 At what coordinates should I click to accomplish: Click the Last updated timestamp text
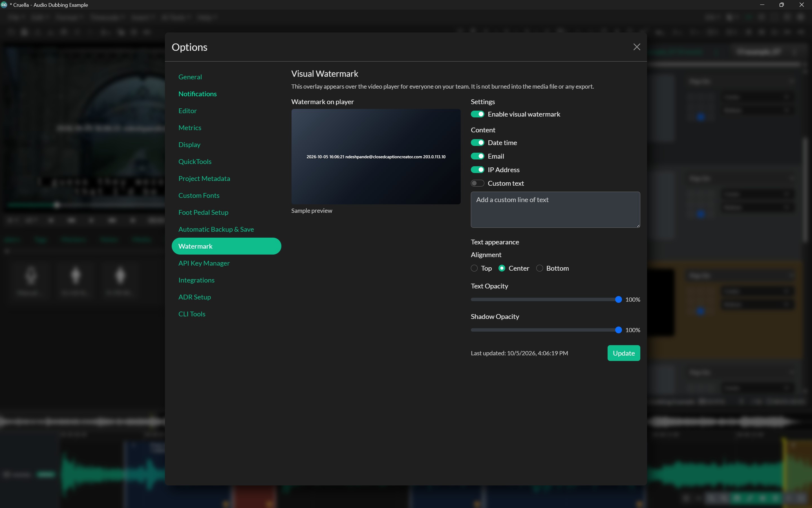click(519, 353)
